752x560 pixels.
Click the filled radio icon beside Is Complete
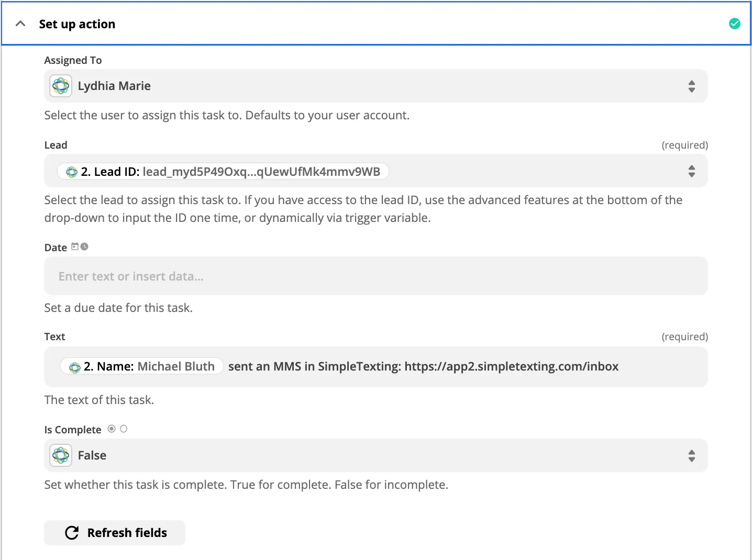112,429
